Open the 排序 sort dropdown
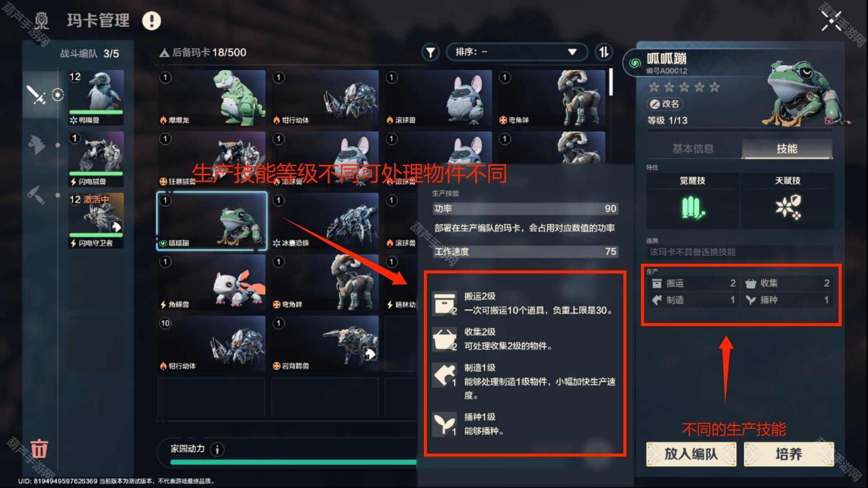This screenshot has width=868, height=488. point(517,52)
